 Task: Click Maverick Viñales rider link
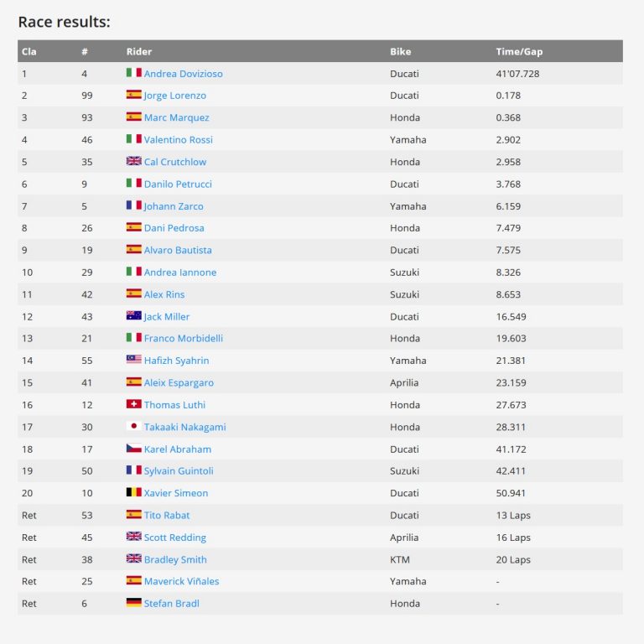[x=181, y=581]
